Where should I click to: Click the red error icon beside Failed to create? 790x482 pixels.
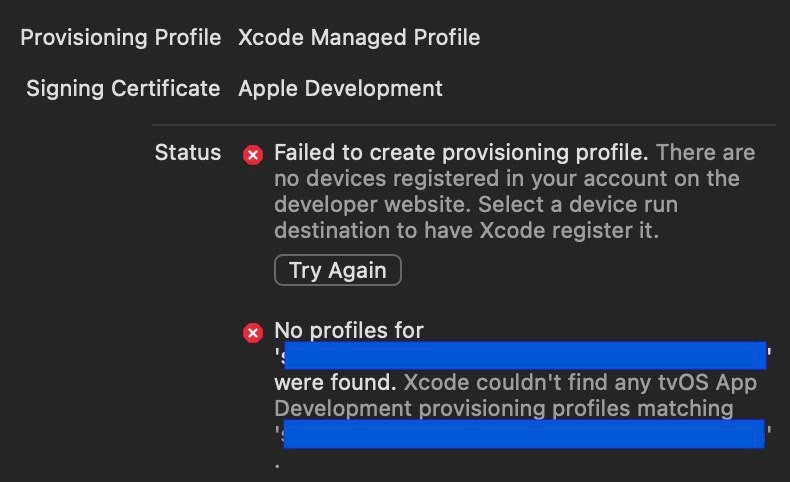pos(253,155)
